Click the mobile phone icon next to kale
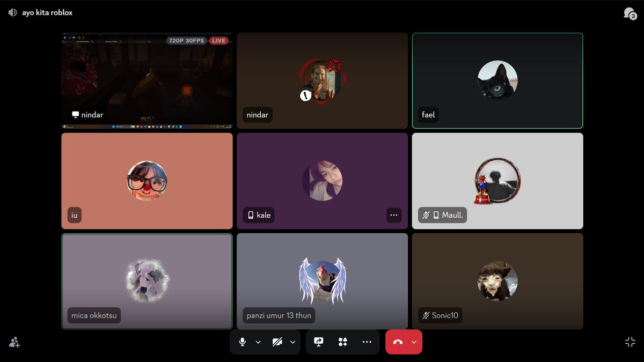The height and width of the screenshot is (362, 644). 251,215
